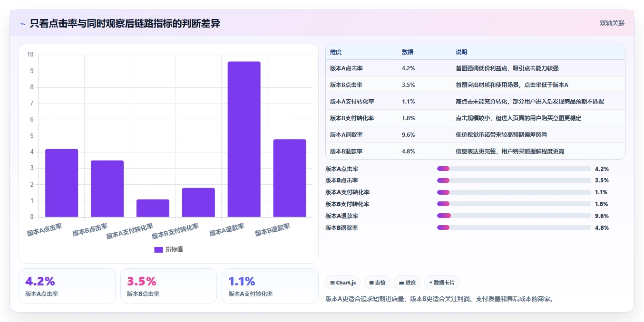Click the icon in 进度 tag
644x322 pixels.
click(401, 283)
